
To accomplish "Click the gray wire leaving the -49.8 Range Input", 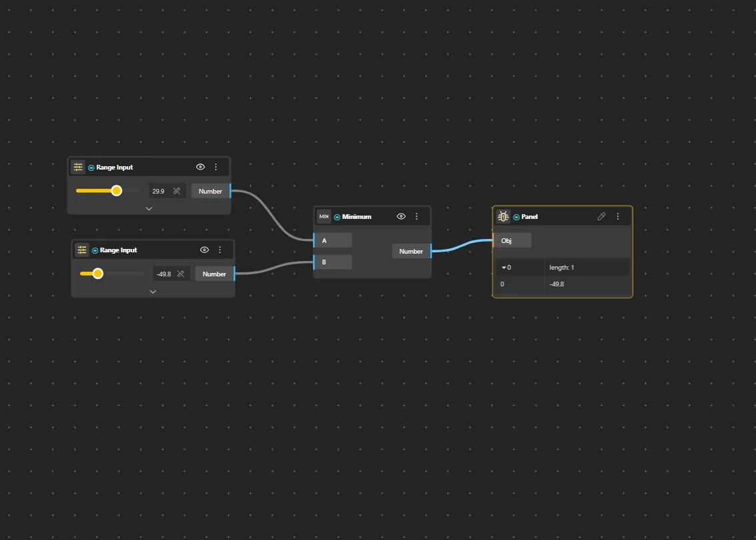I will point(274,268).
